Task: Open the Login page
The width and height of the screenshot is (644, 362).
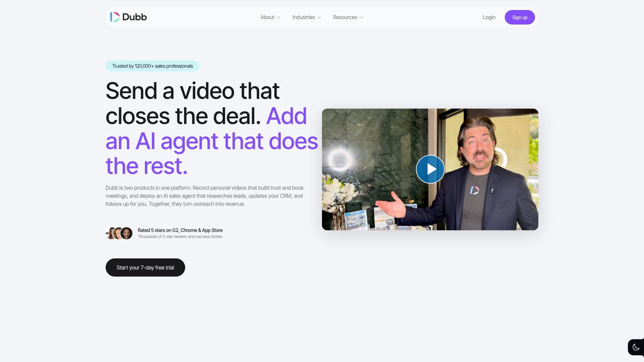Action: (x=489, y=17)
